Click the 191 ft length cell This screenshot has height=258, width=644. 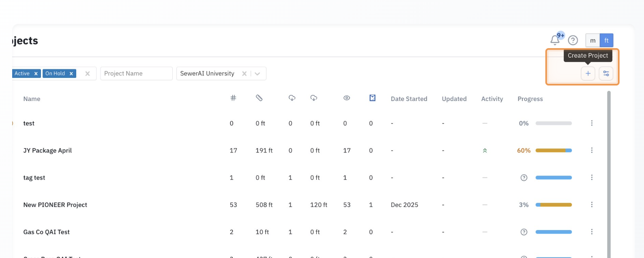(x=264, y=150)
